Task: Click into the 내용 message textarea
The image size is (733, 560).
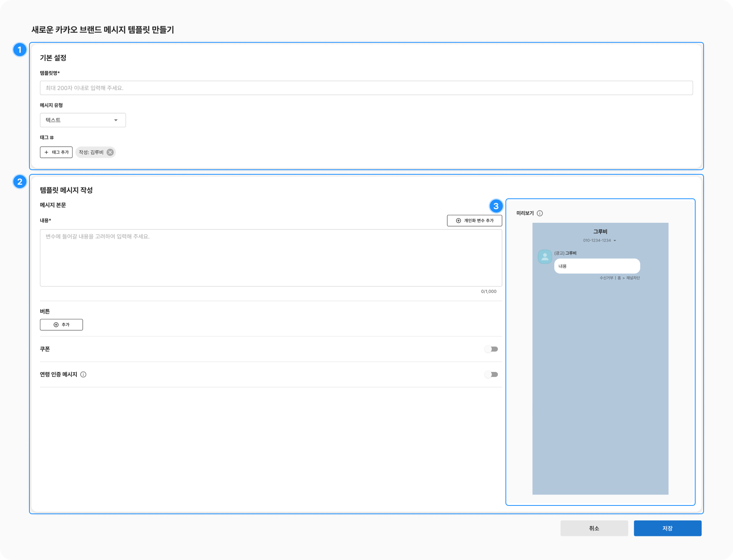Action: pyautogui.click(x=271, y=258)
